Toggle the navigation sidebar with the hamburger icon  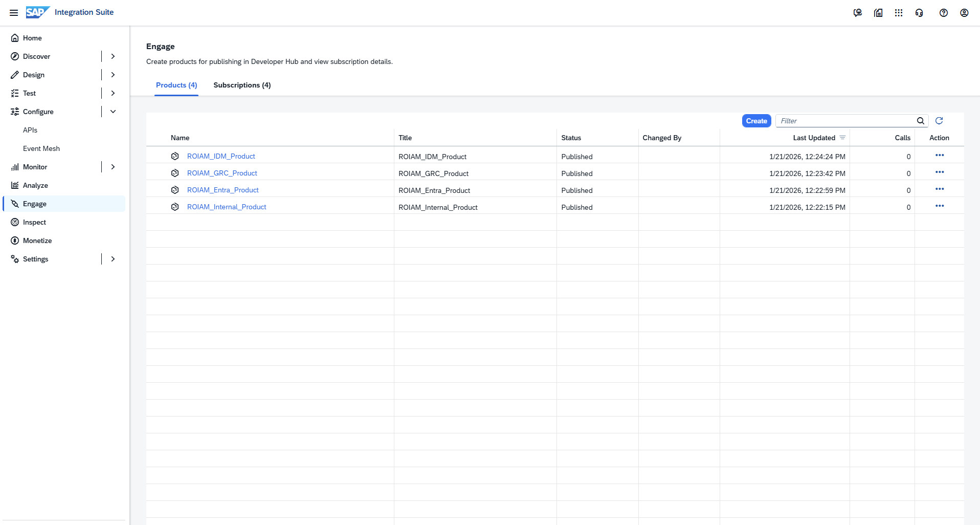click(x=13, y=12)
